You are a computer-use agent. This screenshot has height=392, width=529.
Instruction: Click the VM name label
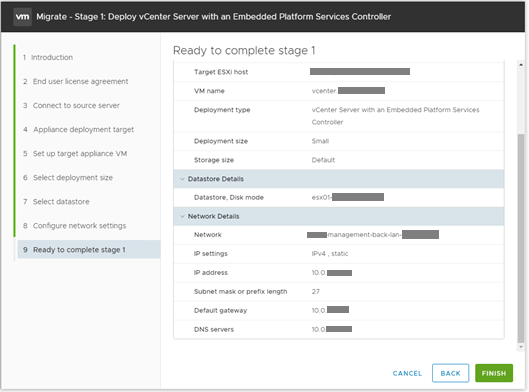click(x=209, y=91)
